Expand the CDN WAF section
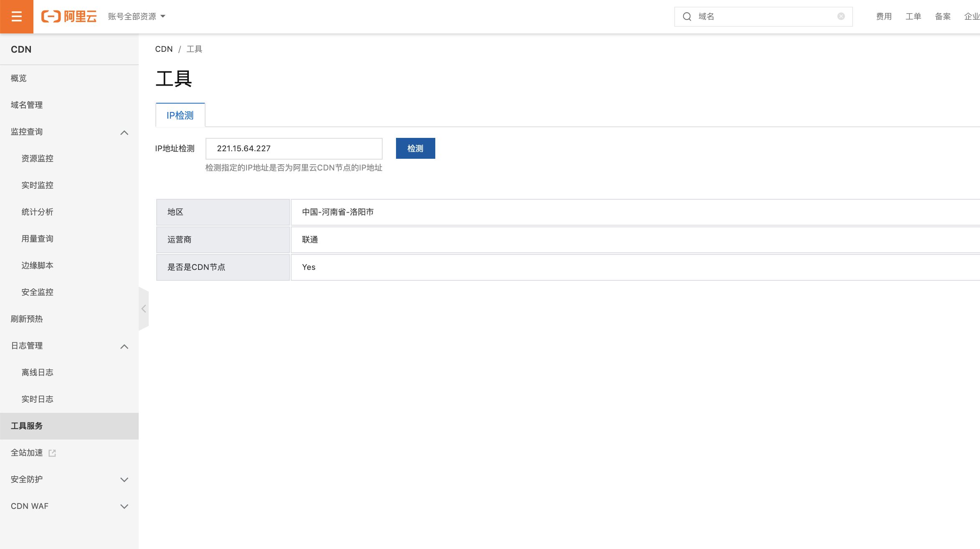 pyautogui.click(x=124, y=506)
